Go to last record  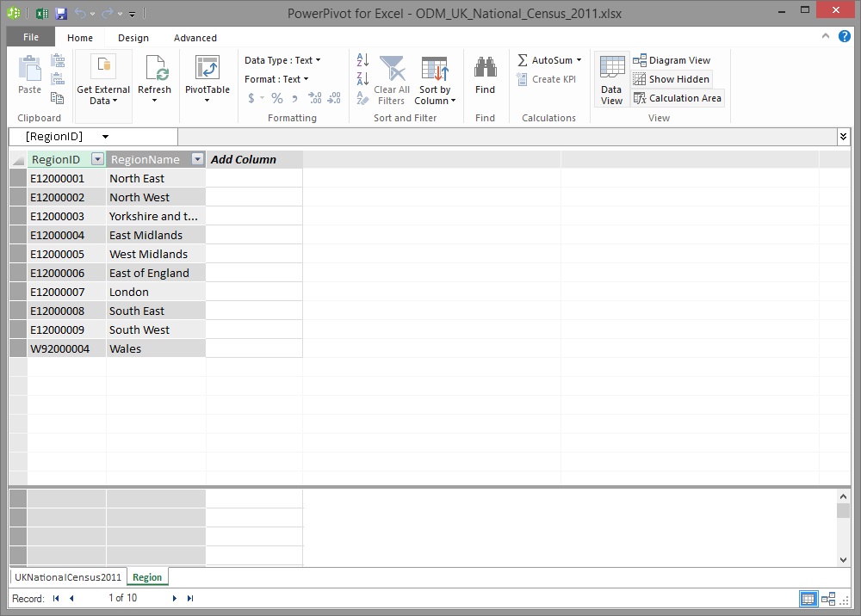pyautogui.click(x=190, y=599)
